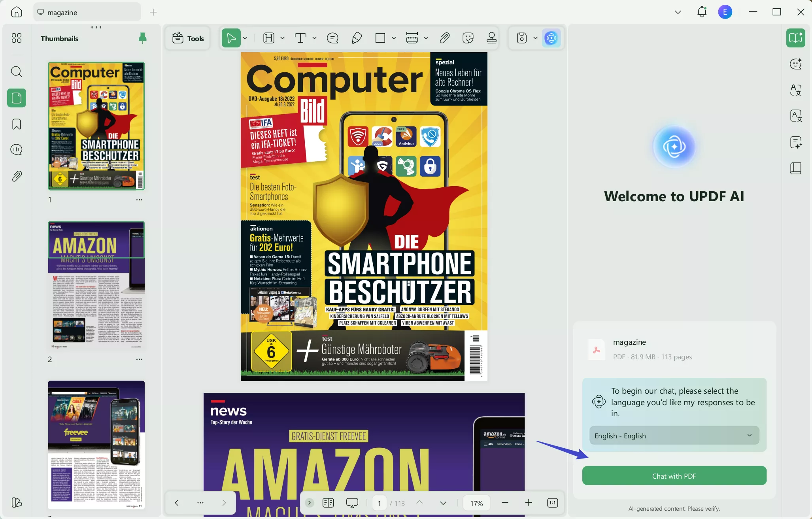Open the search panel in sidebar
The width and height of the screenshot is (812, 519).
(x=16, y=72)
